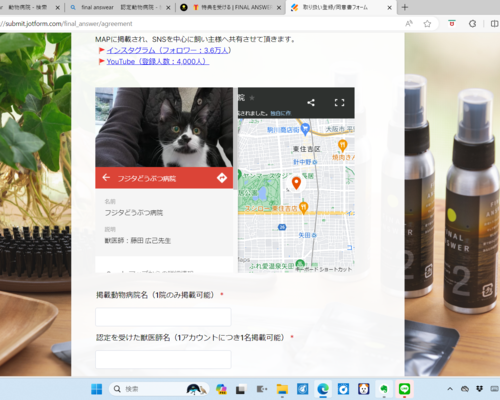Select the 焼肉 restaurant marker on map
The image size is (500, 400).
point(342,145)
